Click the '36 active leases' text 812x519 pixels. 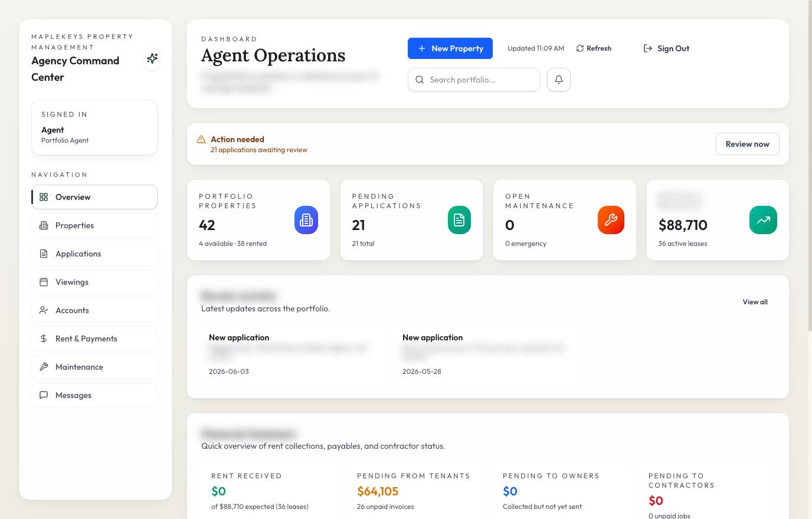click(x=683, y=244)
